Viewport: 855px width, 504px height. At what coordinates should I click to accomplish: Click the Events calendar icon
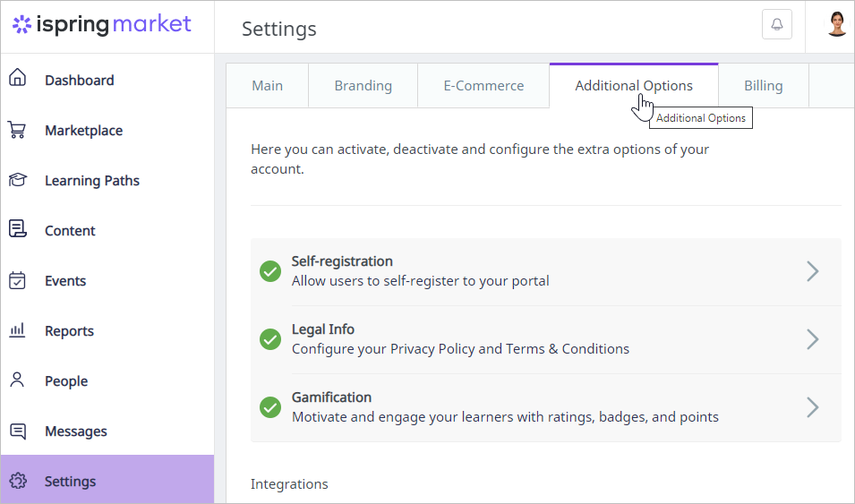[x=17, y=280]
